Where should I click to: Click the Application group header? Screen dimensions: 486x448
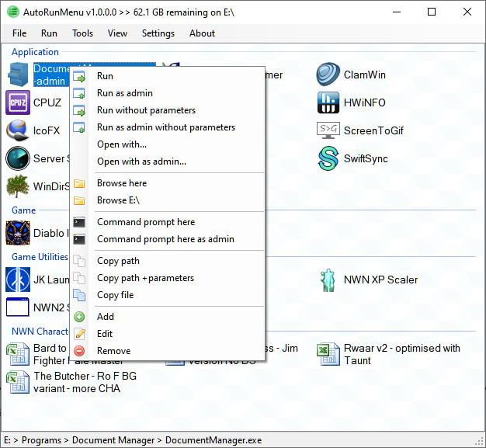point(35,52)
